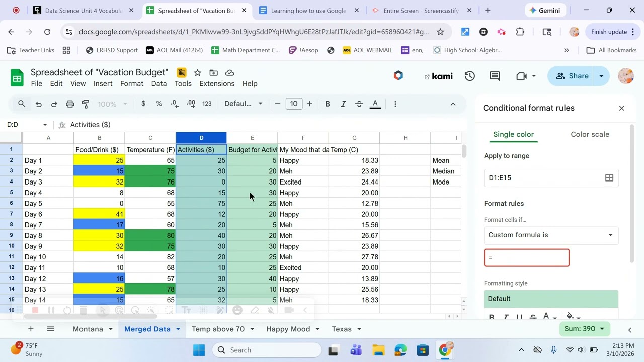
Task: Open the Format menu
Action: (132, 84)
